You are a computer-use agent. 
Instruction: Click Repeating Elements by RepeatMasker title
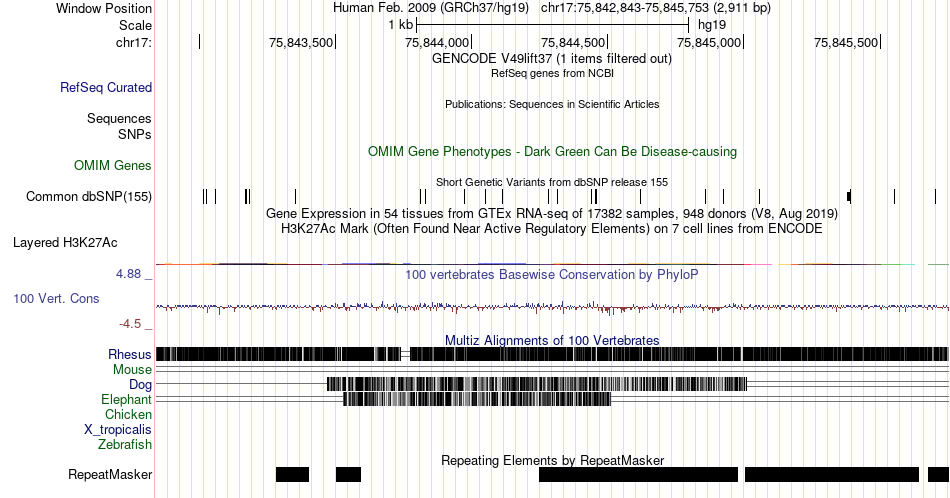552,460
